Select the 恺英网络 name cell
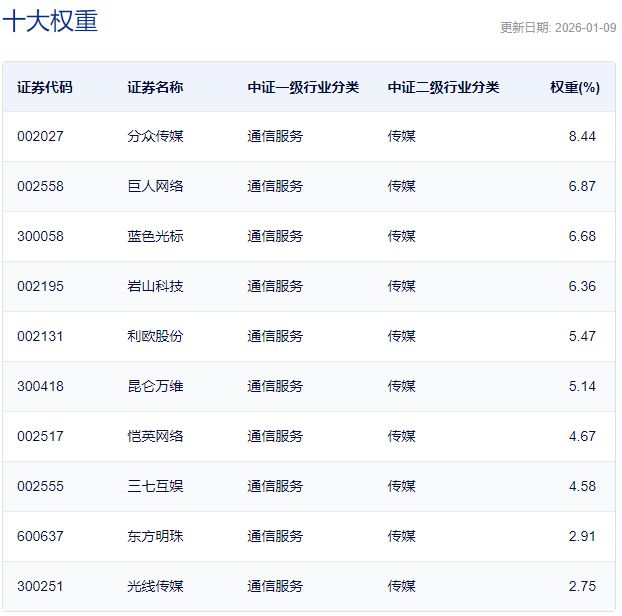The height and width of the screenshot is (616, 622). coord(155,436)
